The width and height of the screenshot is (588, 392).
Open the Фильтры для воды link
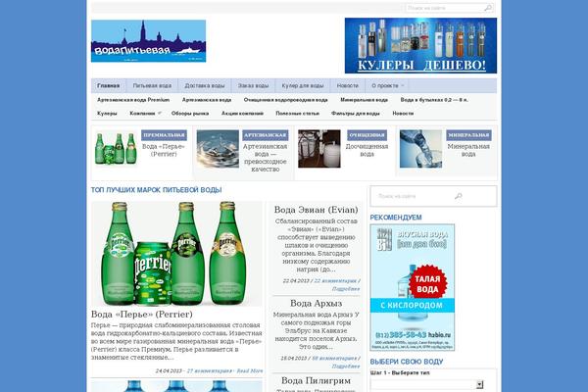tap(356, 114)
